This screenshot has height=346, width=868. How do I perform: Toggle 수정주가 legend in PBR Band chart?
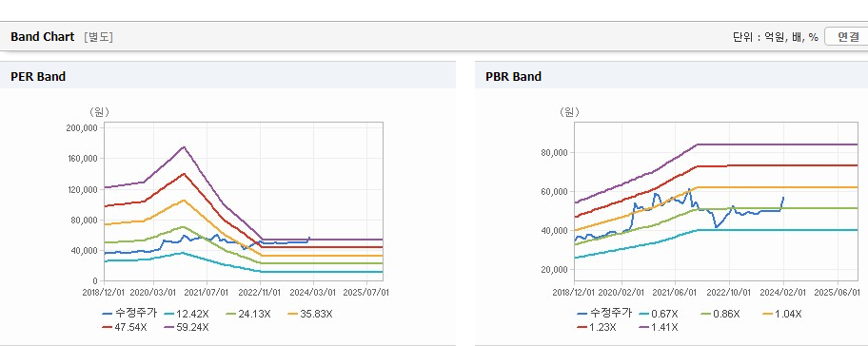(x=604, y=314)
